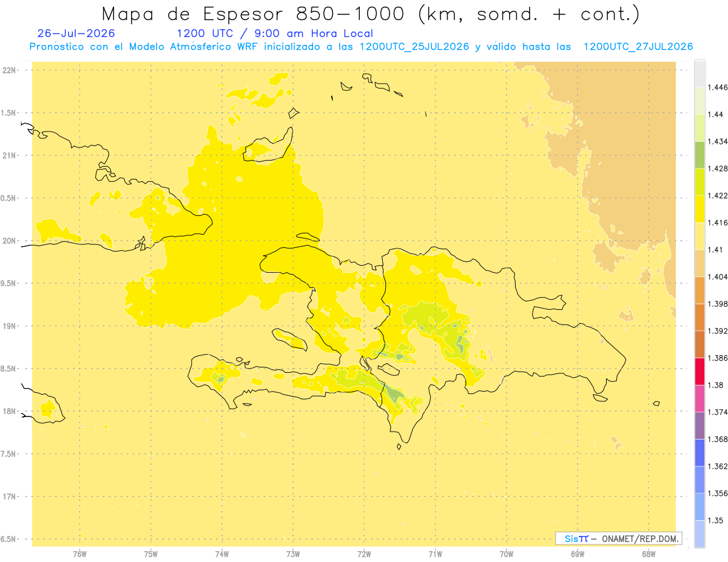Pick the bright yellow swatch between 1.416 and 1.422

point(699,209)
